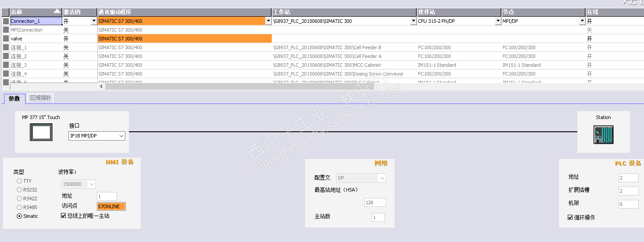This screenshot has height=242, width=644.
Task: Click 激活的 cell of MPIConnection row
Action: click(x=80, y=30)
